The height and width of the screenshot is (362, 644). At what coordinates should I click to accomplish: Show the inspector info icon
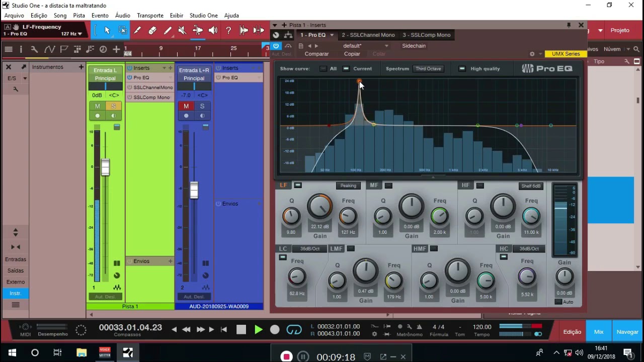(21, 49)
